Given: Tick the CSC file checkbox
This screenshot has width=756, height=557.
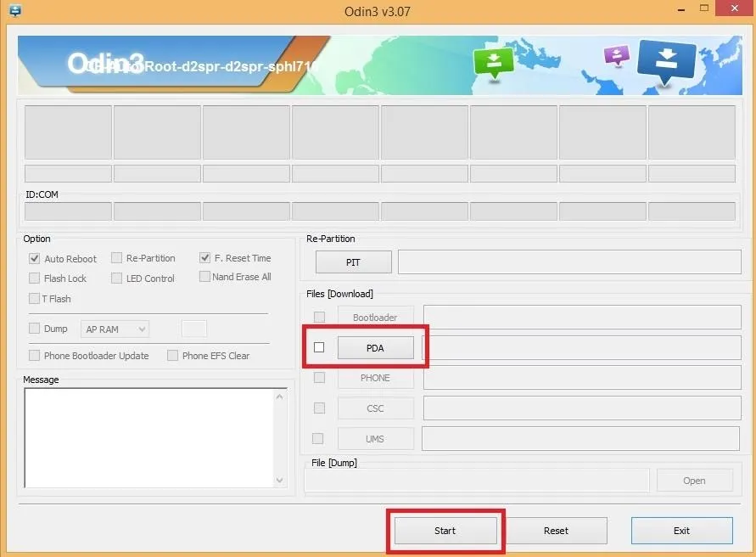Looking at the screenshot, I should (319, 408).
